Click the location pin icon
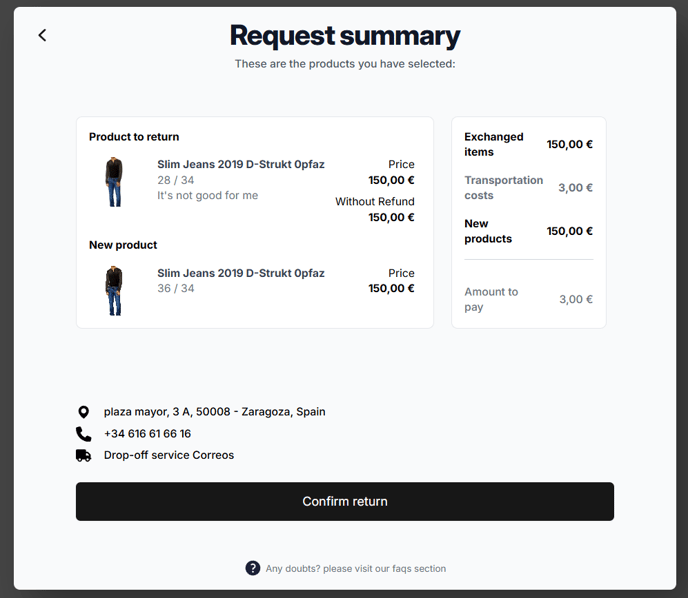Screen dimensions: 688x598 click(x=83, y=412)
